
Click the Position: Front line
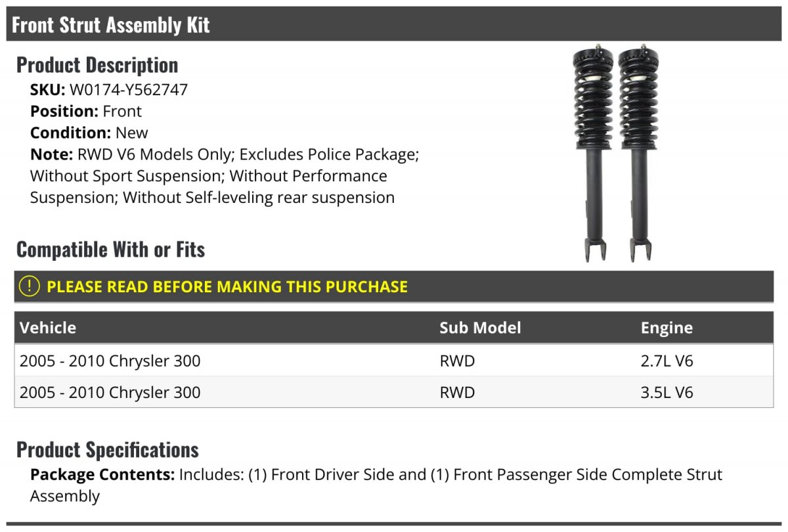[x=86, y=111]
